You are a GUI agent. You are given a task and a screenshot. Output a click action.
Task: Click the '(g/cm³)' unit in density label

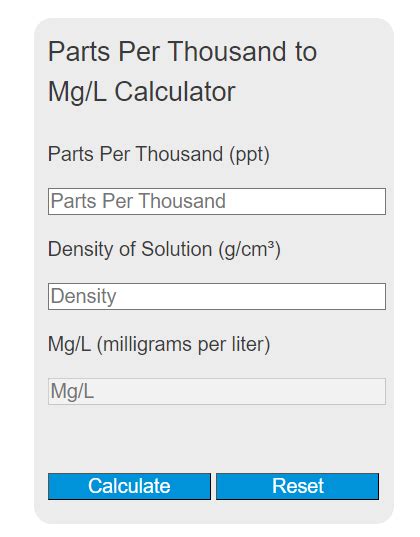pyautogui.click(x=250, y=249)
